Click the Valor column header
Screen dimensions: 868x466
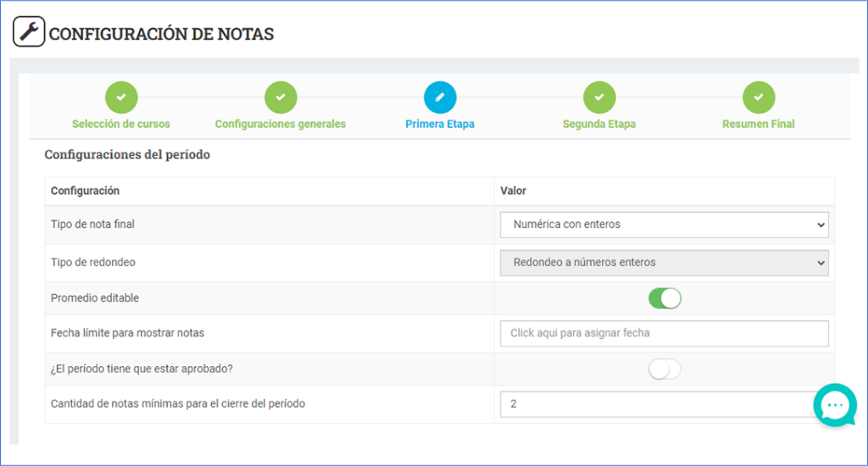click(x=514, y=191)
